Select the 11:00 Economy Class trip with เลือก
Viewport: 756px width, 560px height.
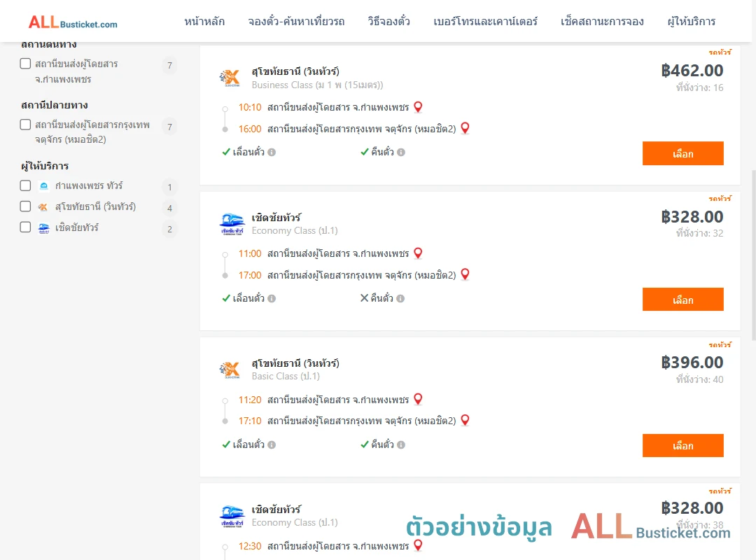682,300
